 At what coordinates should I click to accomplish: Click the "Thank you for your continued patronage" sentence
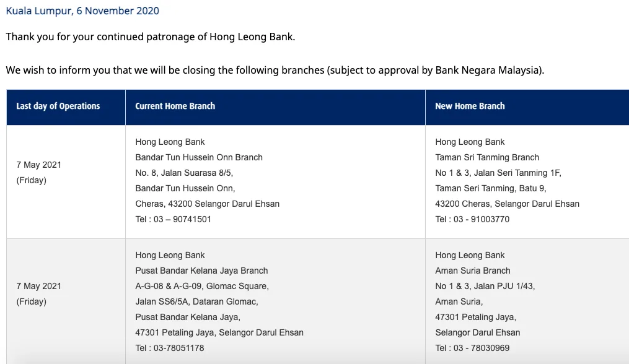coord(151,37)
